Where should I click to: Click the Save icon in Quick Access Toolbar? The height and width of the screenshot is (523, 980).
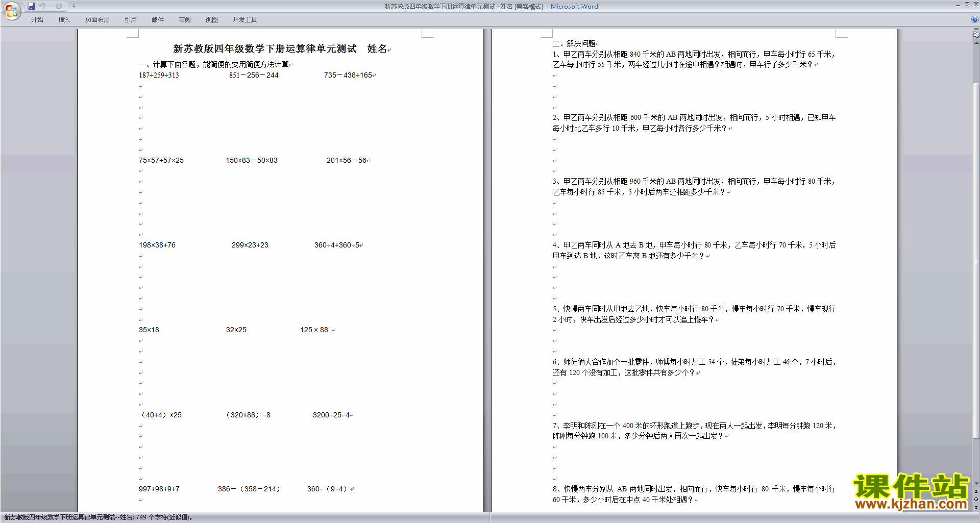31,6
